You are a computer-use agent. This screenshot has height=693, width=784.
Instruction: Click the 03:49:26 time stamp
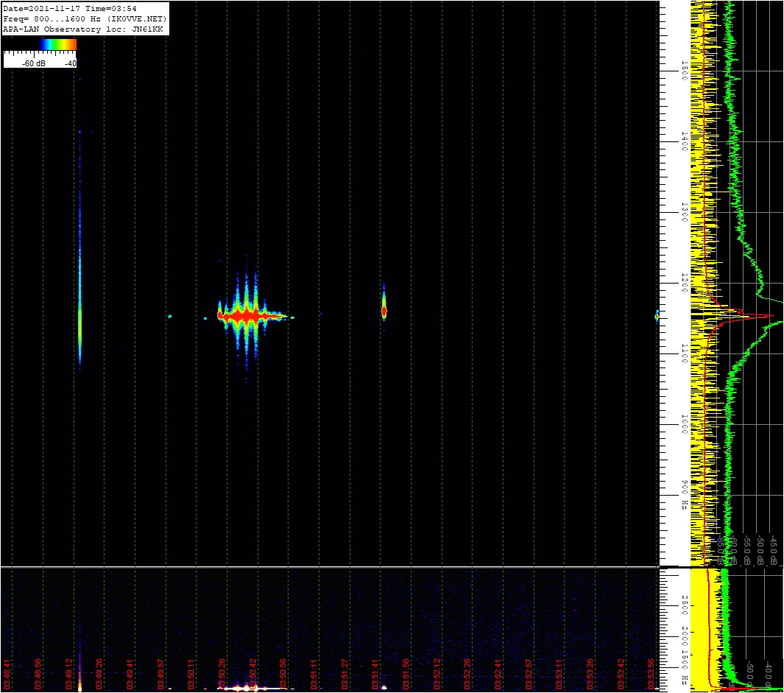(x=99, y=674)
